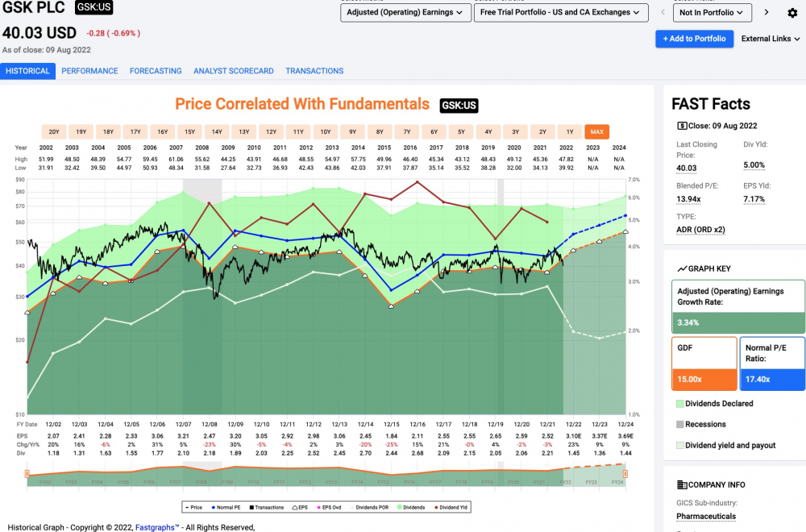806x532 pixels.
Task: Select the 20Y time range
Action: [54, 131]
